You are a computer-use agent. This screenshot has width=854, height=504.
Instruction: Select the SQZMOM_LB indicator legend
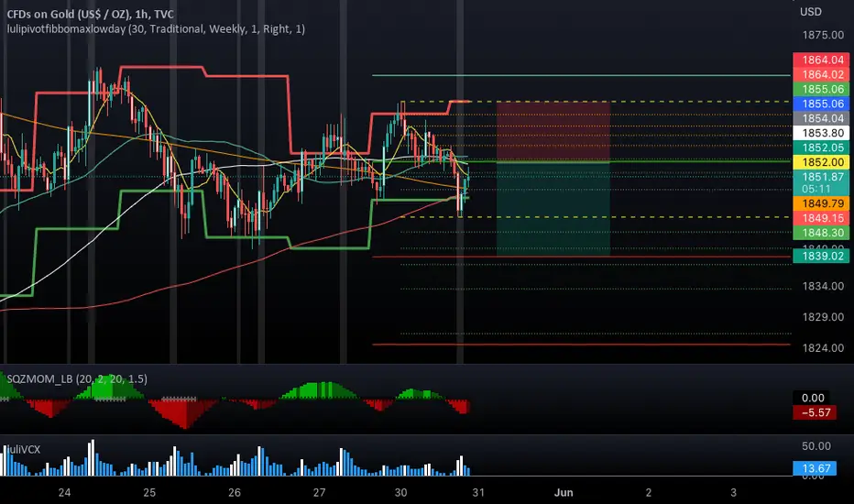(x=77, y=378)
